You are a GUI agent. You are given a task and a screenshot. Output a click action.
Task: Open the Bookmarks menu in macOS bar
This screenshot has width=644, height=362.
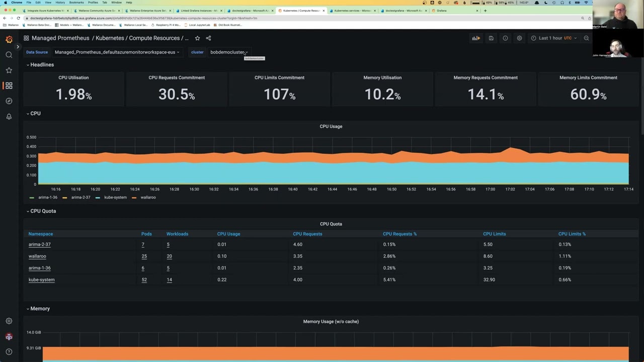click(76, 3)
